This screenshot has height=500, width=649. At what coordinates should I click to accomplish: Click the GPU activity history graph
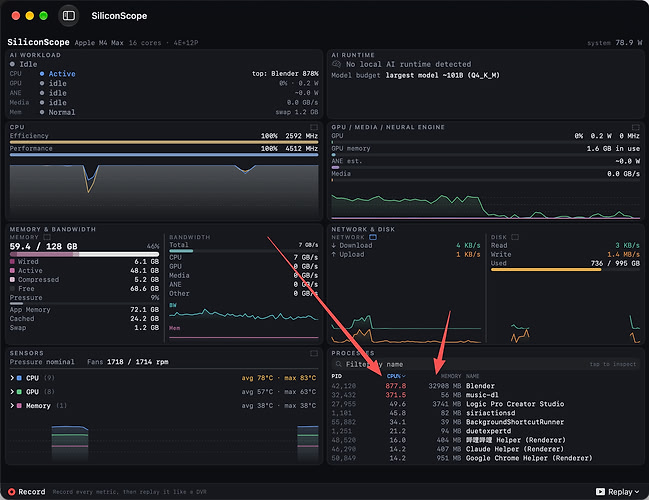[485, 205]
